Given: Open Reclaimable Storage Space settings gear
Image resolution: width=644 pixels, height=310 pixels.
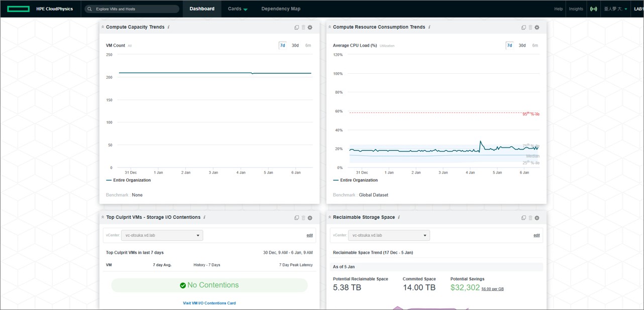Looking at the screenshot, I should coord(537,218).
